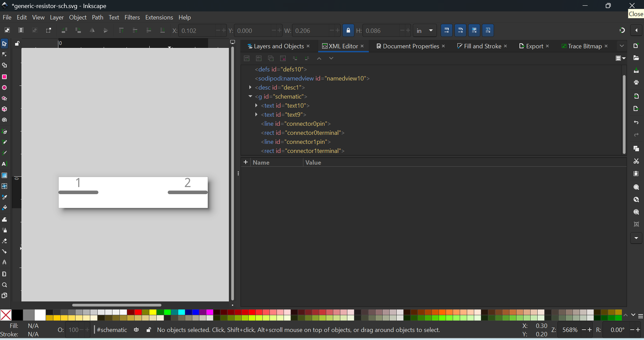The width and height of the screenshot is (644, 340).
Task: Click the white color swatch in palette
Action: 40,315
